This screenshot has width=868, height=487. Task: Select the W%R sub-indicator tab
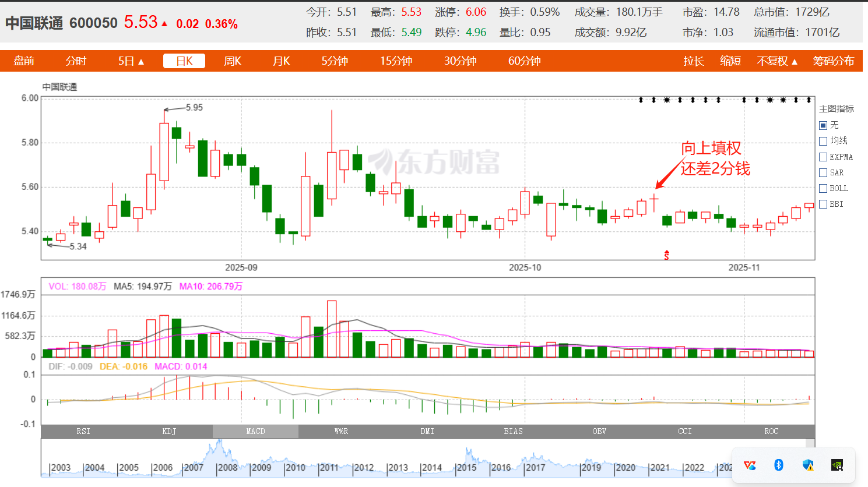(342, 431)
